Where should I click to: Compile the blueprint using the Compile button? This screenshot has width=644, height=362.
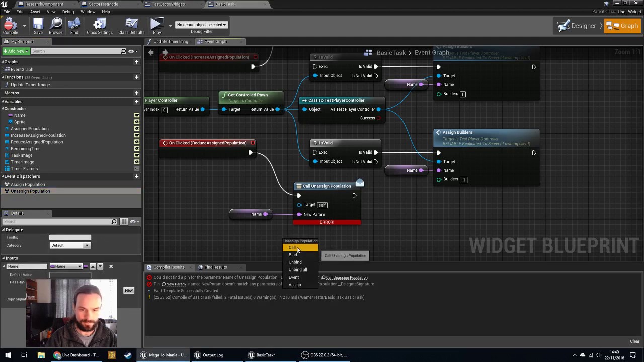[10, 26]
